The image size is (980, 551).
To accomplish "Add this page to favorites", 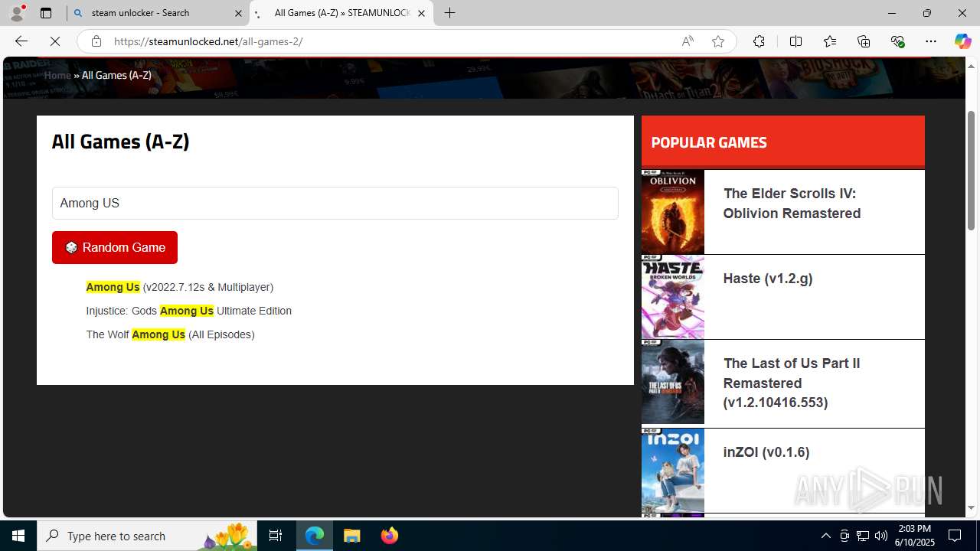I will click(718, 41).
